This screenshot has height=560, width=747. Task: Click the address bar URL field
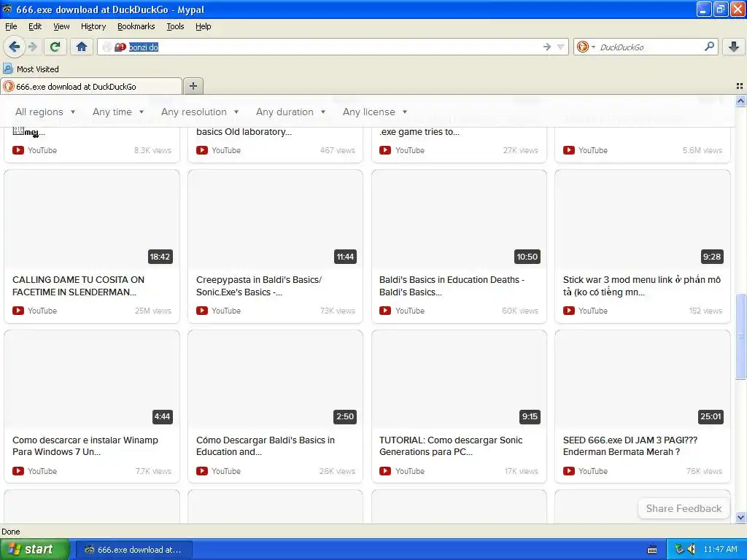click(x=333, y=47)
